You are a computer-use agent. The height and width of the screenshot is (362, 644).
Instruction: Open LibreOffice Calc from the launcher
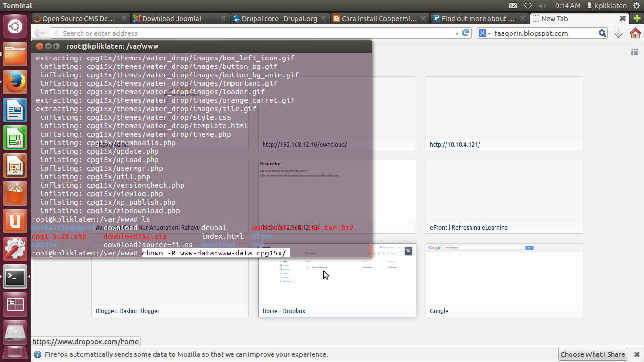click(15, 139)
